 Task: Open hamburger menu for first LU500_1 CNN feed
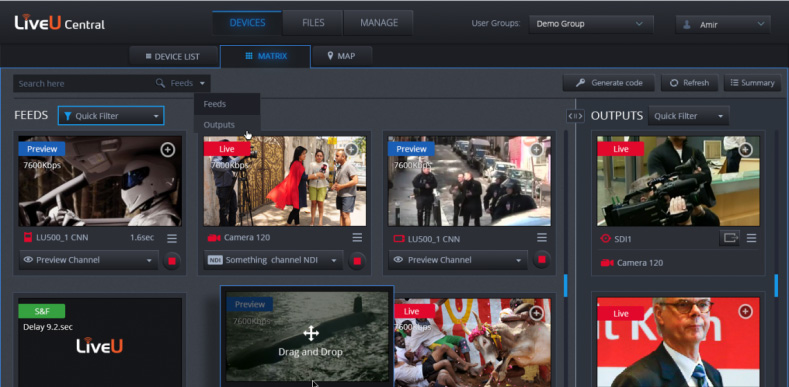tap(172, 238)
